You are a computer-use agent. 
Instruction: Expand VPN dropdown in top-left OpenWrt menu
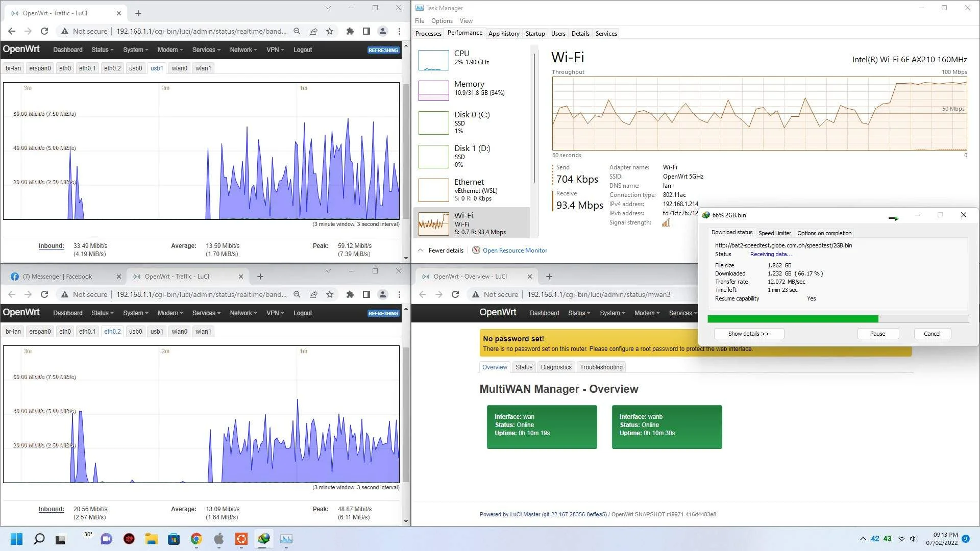275,49
